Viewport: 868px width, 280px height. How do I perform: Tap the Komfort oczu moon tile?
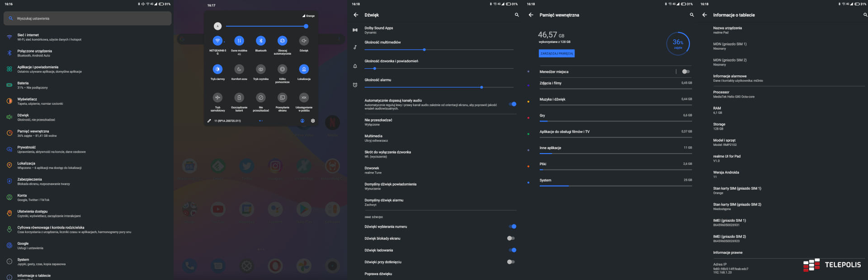point(239,69)
